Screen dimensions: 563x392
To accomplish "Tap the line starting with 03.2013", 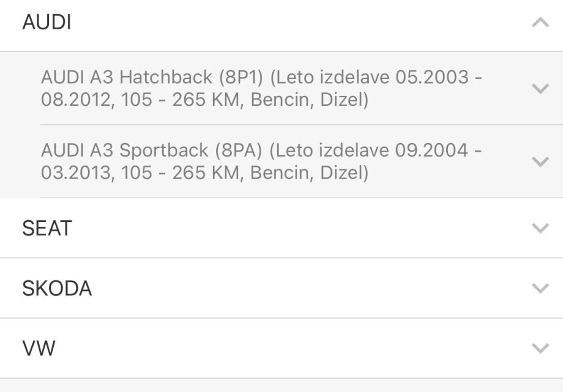I will 204,172.
